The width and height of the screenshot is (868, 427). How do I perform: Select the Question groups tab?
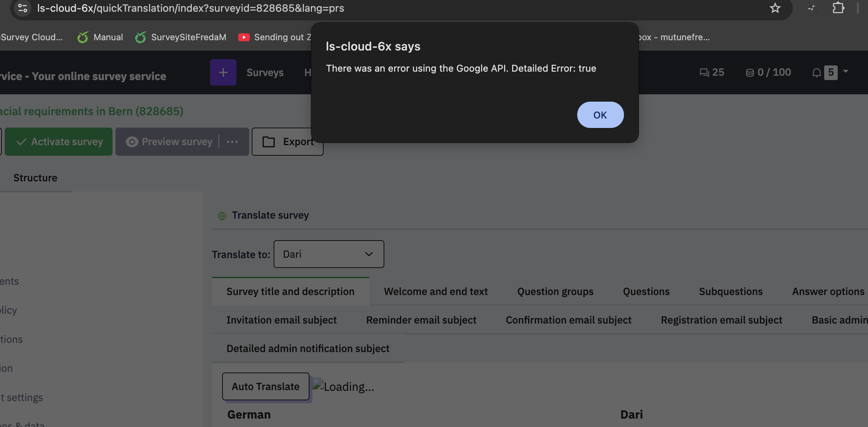tap(555, 291)
